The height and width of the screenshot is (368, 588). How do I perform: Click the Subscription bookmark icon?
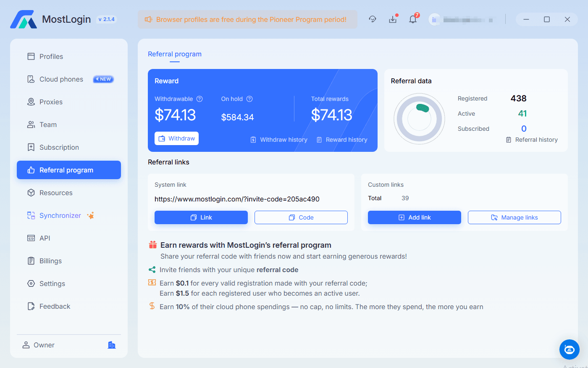coord(31,147)
